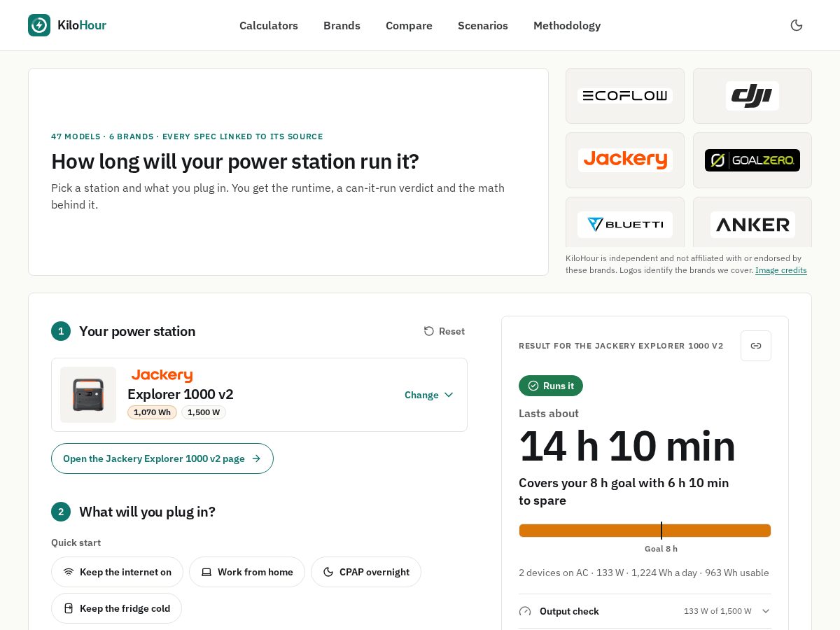Expand the Change station dropdown

pyautogui.click(x=429, y=395)
